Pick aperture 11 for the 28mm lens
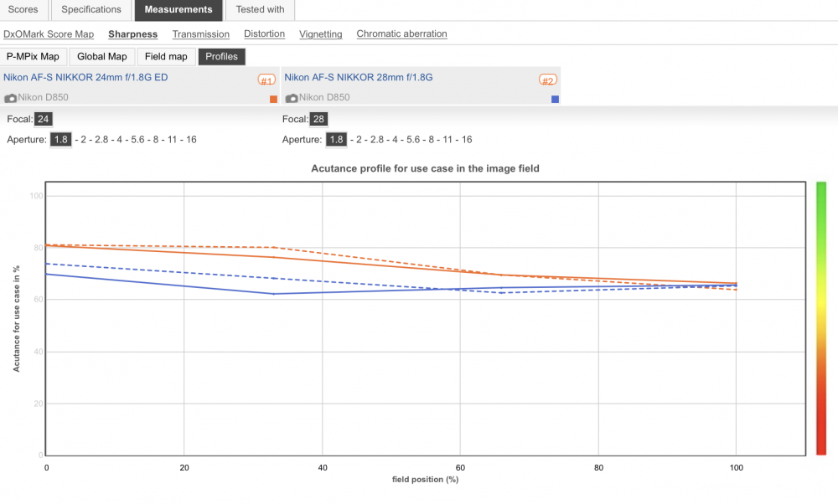The height and width of the screenshot is (504, 838). 447,140
